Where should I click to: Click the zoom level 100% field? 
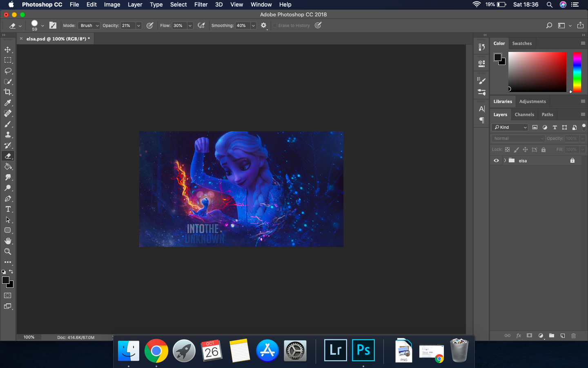pyautogui.click(x=29, y=337)
